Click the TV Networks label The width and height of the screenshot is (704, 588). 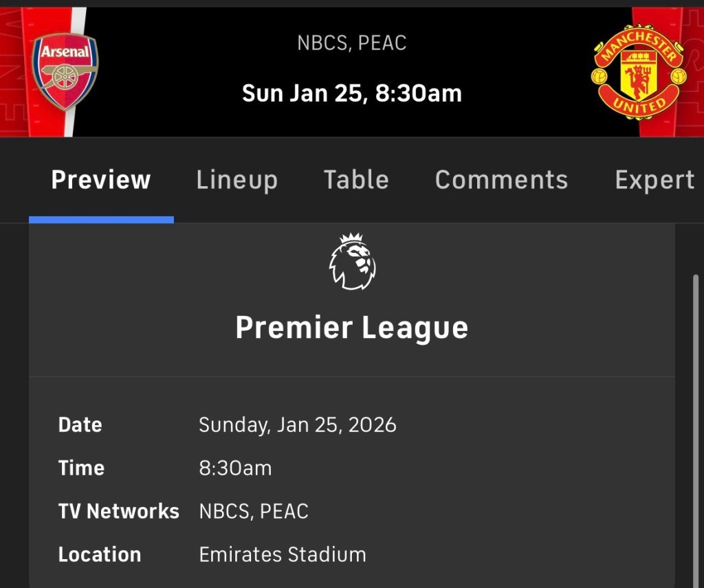(118, 511)
